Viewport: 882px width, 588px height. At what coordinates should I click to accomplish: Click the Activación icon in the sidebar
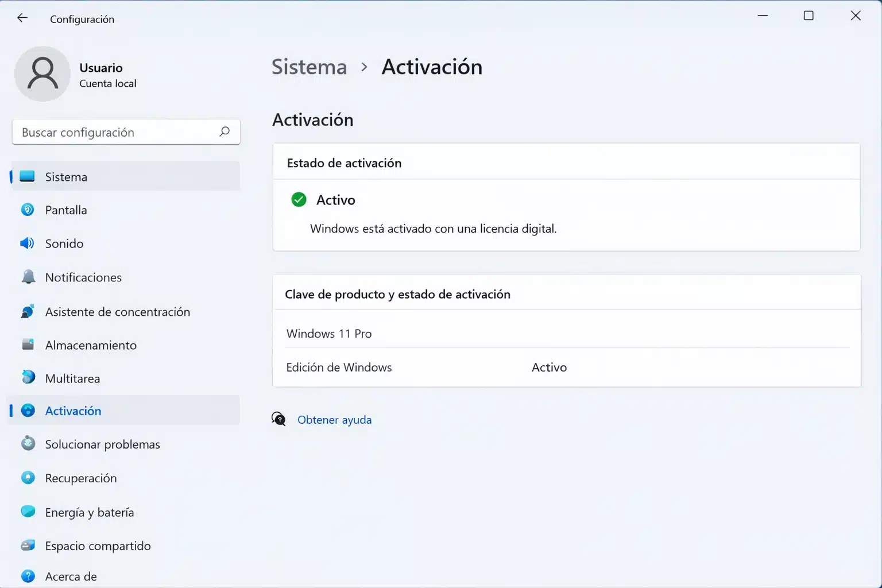[x=28, y=410]
